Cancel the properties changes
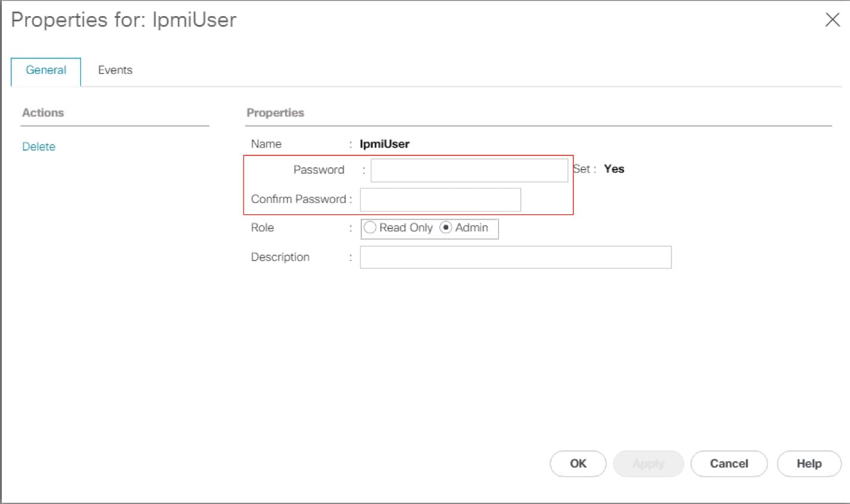Viewport: 850px width, 504px height. click(x=729, y=464)
